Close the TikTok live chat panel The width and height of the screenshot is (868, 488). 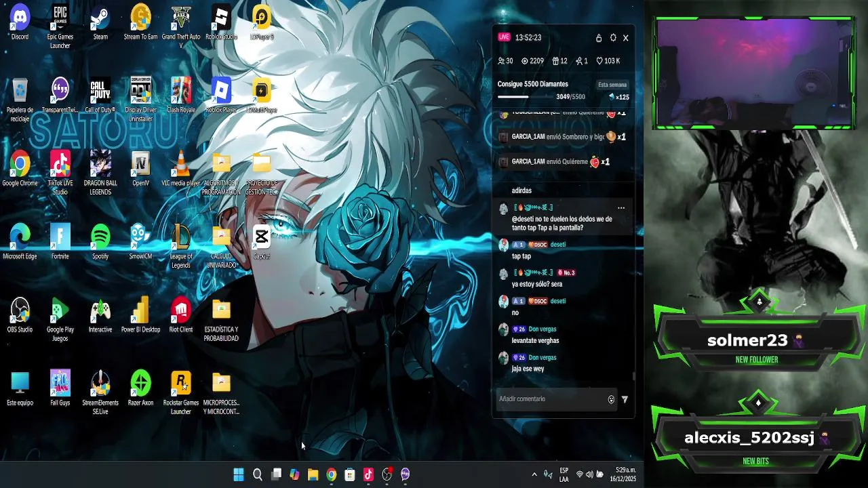(626, 38)
